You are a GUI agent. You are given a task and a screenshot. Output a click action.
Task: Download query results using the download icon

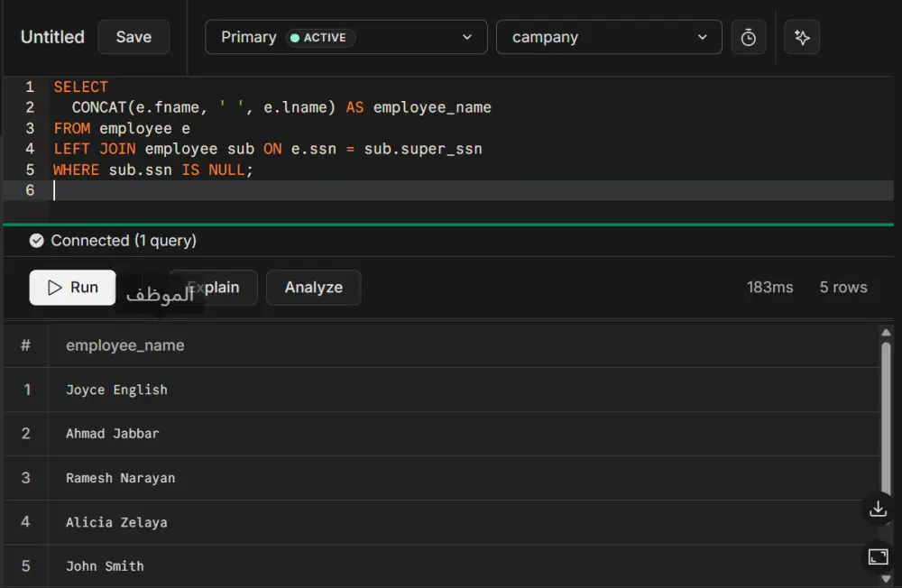coord(878,509)
